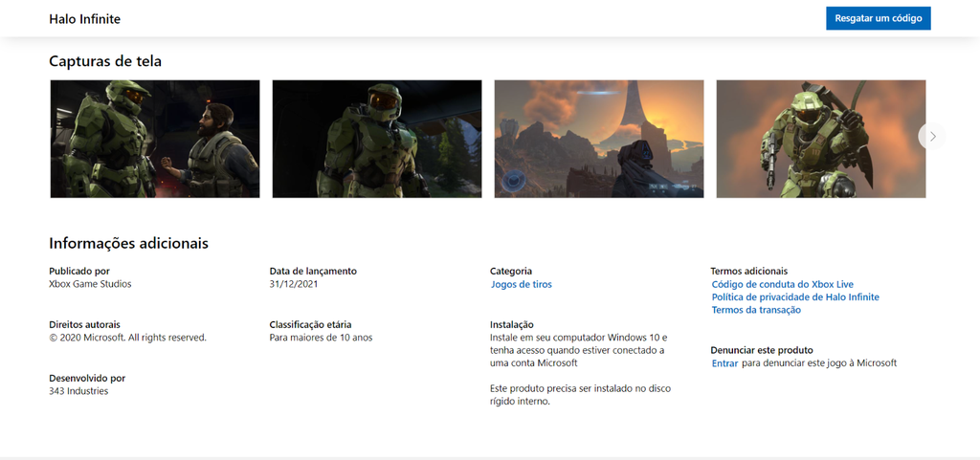
Task: Click the Categoria label
Action: 511,271
